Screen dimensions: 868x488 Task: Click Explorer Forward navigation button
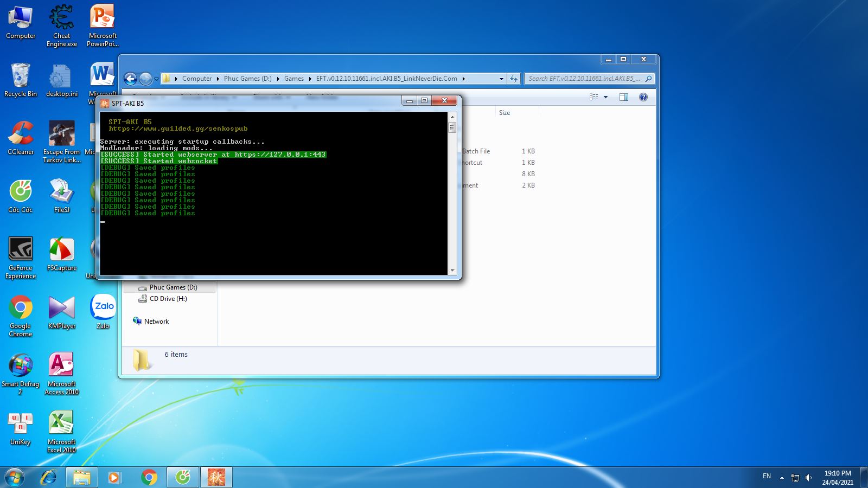click(145, 79)
